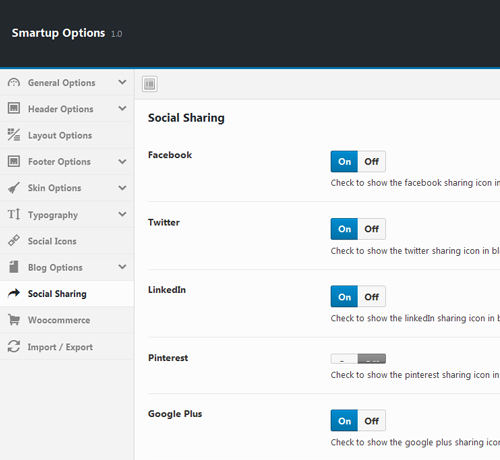Expand Footer Options chevron arrow

pos(122,161)
